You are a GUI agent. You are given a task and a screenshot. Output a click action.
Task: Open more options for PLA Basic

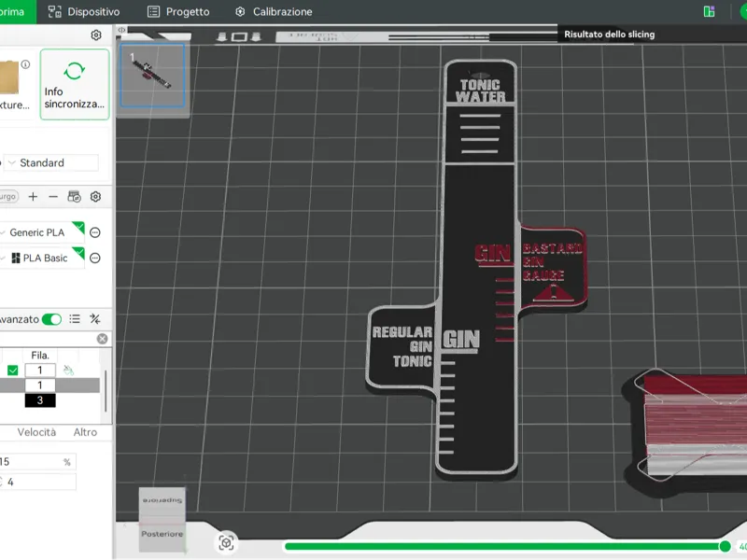tap(95, 259)
